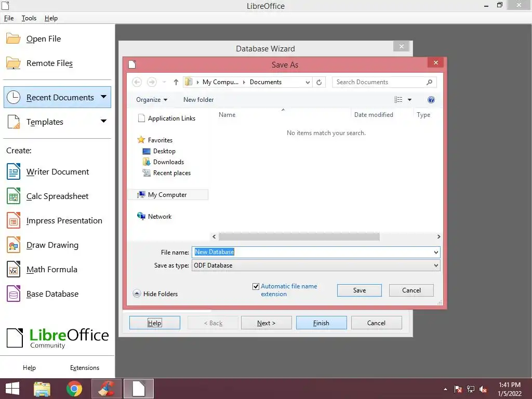
Task: Click the Draw Drawing icon
Action: point(14,245)
